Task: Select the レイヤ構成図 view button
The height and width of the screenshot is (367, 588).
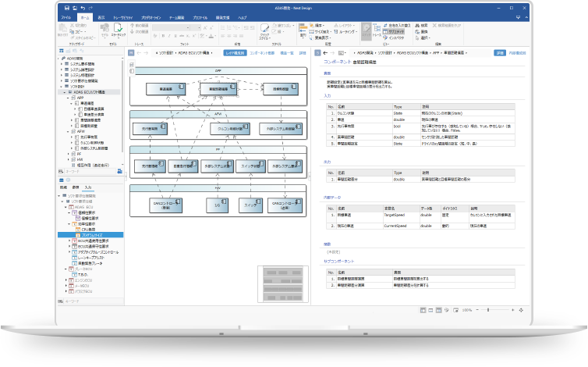Action: pos(236,53)
